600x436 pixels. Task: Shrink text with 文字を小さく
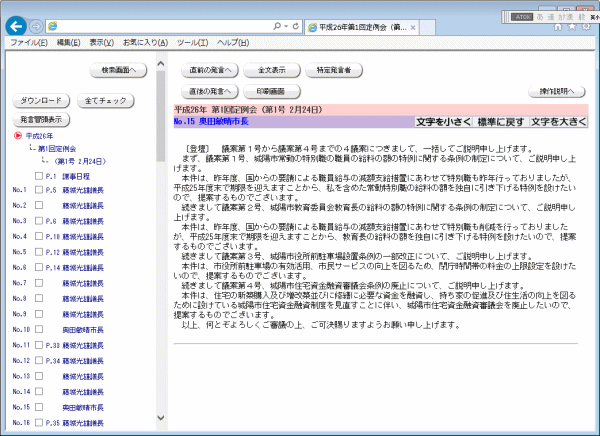tap(443, 122)
